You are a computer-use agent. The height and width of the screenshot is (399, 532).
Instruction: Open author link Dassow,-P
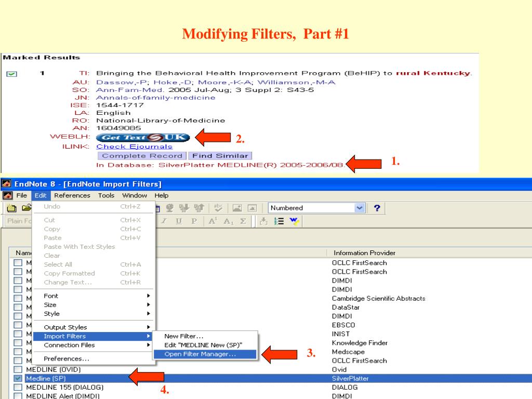click(122, 83)
